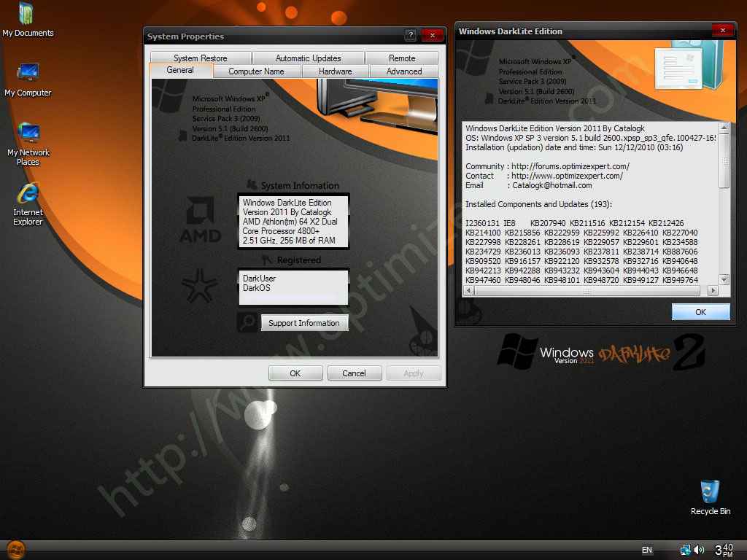Click the people icon next to System Infomation
This screenshot has height=560, width=747.
click(x=252, y=184)
